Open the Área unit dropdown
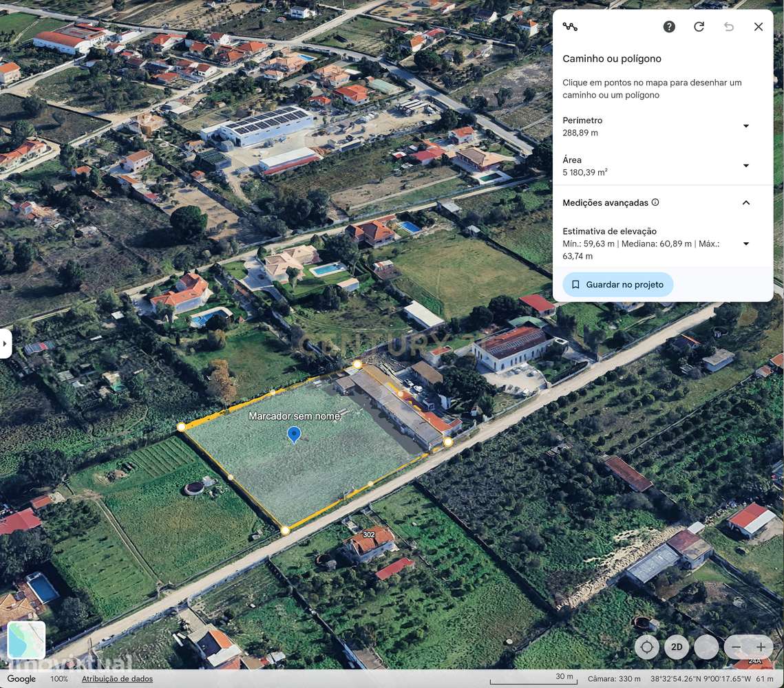Screen dimensions: 784x688 746,165
